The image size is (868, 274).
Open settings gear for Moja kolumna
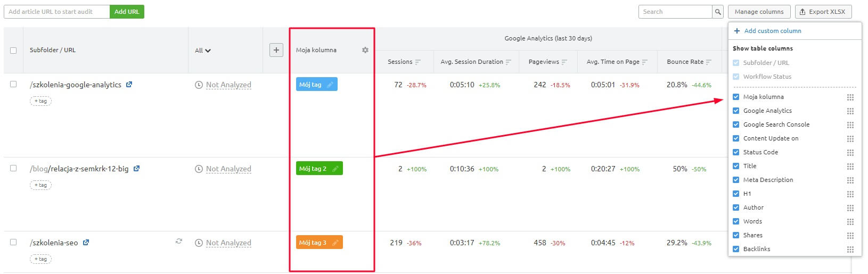tap(365, 50)
